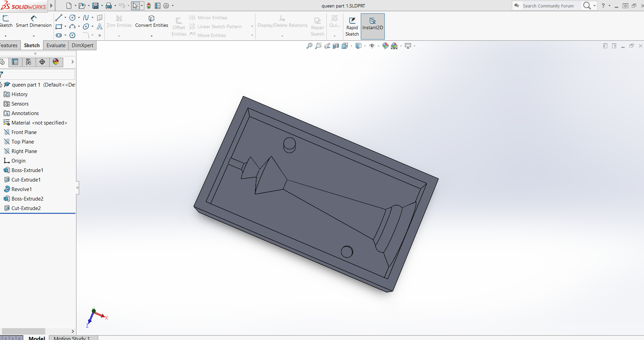Select the Corner Rectangle tool
The width and height of the screenshot is (644, 340).
[59, 26]
